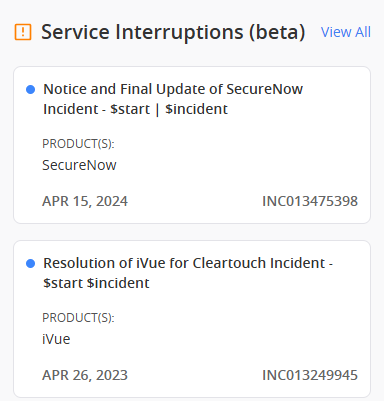Open the iVue incident card

192,319
